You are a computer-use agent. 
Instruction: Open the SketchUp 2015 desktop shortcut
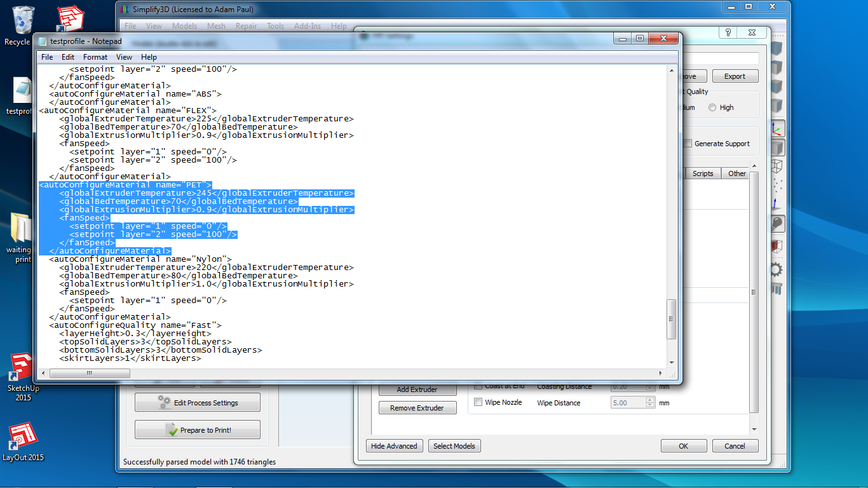click(x=23, y=377)
